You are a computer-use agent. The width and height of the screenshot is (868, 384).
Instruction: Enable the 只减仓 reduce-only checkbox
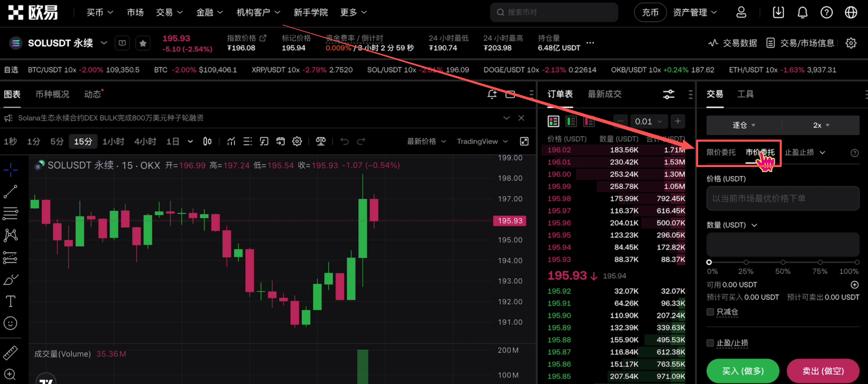click(710, 312)
